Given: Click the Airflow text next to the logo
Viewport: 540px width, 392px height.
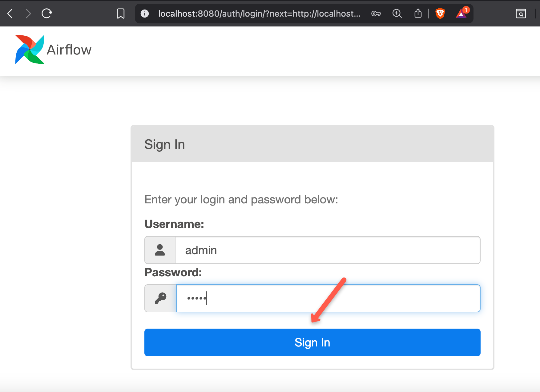Looking at the screenshot, I should [68, 49].
